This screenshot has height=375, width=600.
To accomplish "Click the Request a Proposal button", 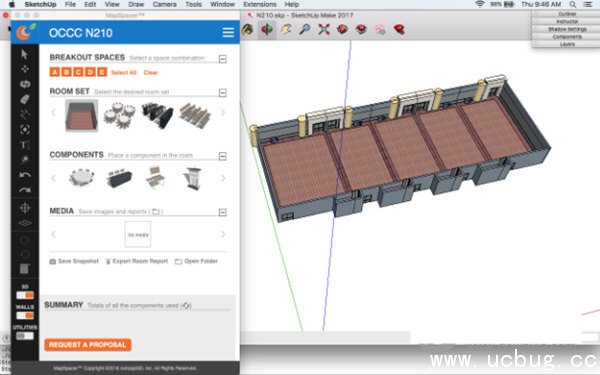I will (88, 345).
